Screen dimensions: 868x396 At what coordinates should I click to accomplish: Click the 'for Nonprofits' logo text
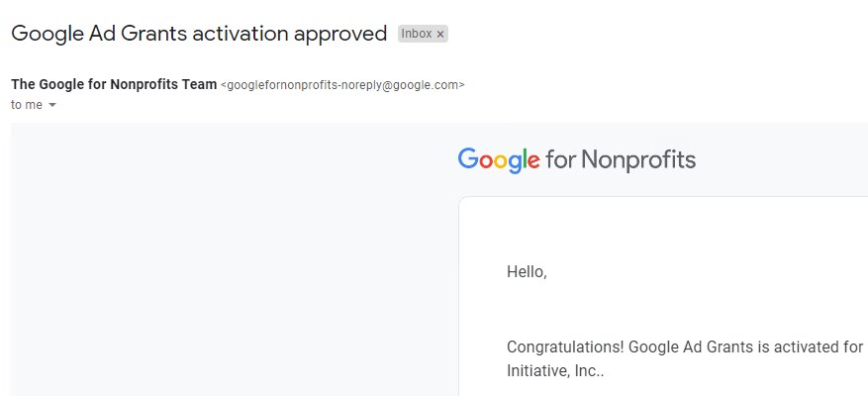tap(621, 159)
